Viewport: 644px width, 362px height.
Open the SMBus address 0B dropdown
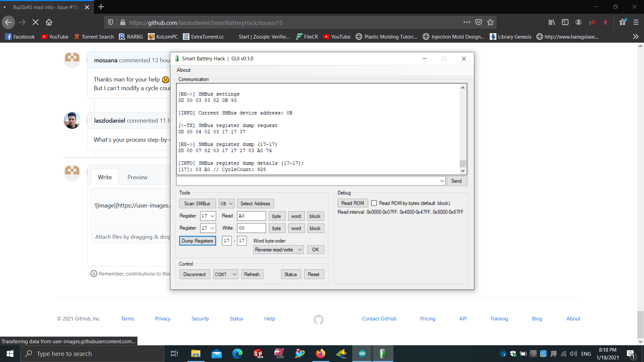226,203
